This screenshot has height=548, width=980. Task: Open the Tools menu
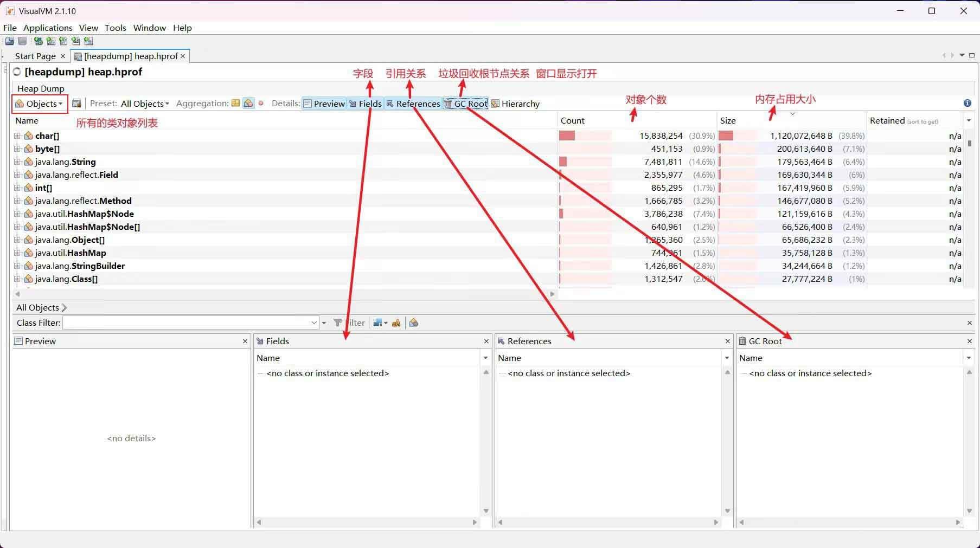[115, 28]
